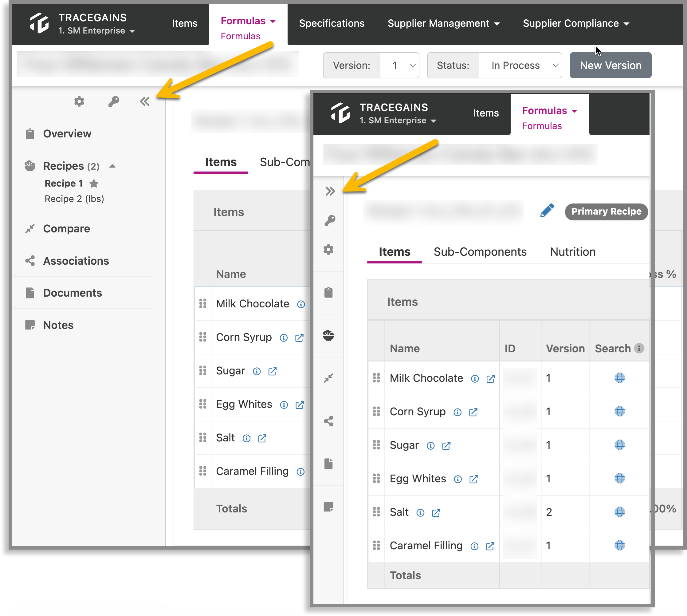Click info icon beside Sugar in back window
The width and height of the screenshot is (687, 616).
click(257, 372)
